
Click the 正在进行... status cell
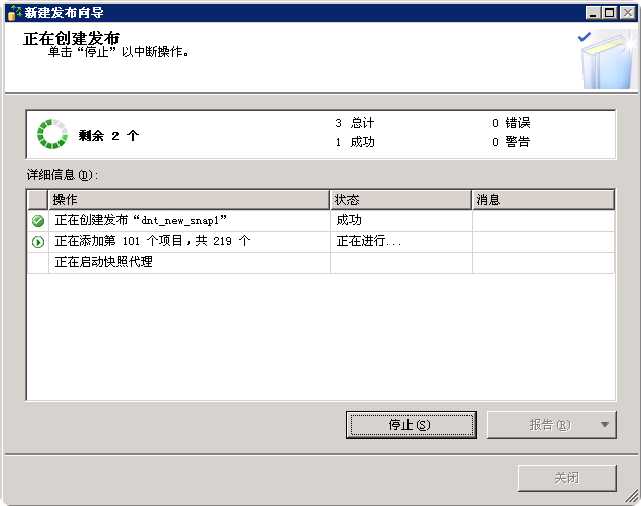pos(401,242)
